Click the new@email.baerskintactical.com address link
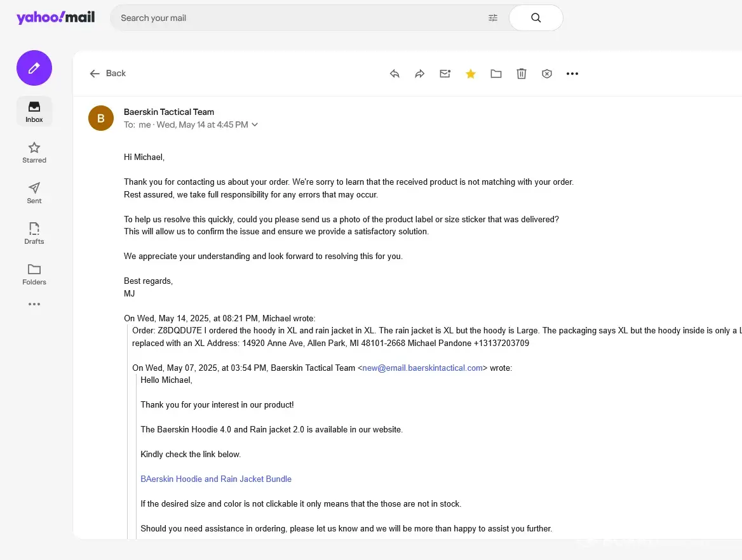This screenshot has height=560, width=742. [422, 368]
